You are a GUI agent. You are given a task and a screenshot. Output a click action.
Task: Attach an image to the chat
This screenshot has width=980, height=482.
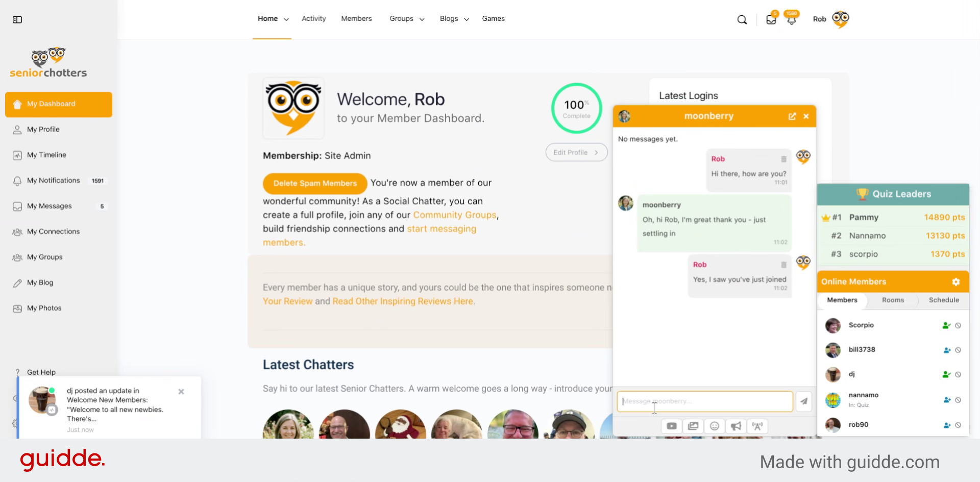point(693,426)
